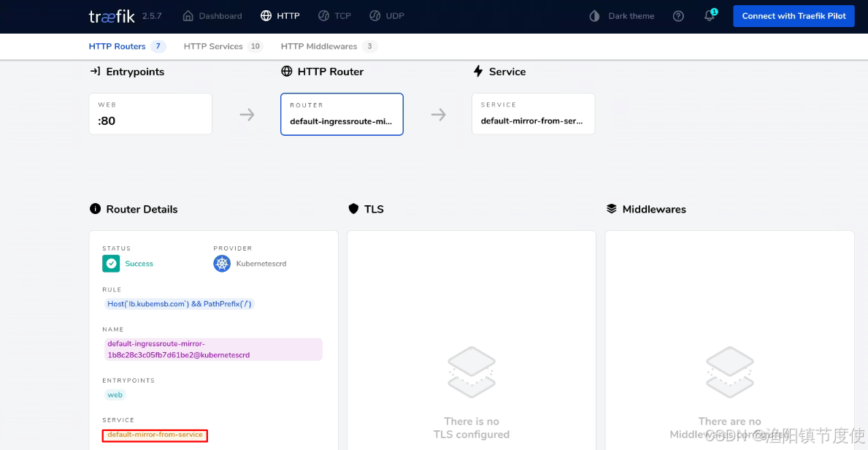Click the web entrypoint chip
Image resolution: width=868 pixels, height=450 pixels.
coord(115,394)
